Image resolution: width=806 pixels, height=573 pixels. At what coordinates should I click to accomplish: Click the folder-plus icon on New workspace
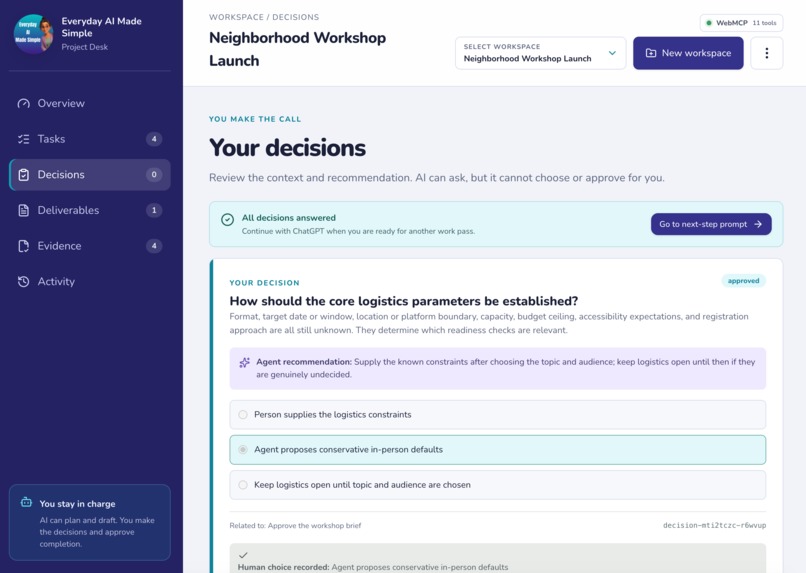click(x=650, y=53)
